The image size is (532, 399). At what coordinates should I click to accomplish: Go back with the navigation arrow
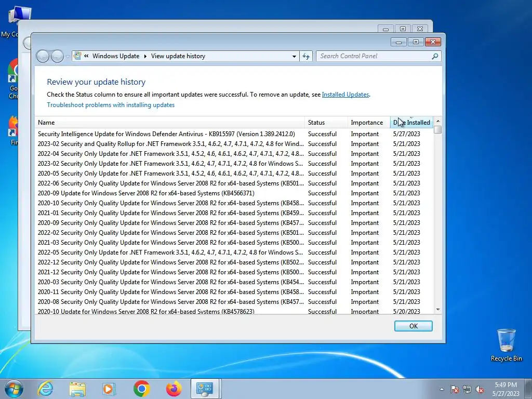click(x=43, y=56)
